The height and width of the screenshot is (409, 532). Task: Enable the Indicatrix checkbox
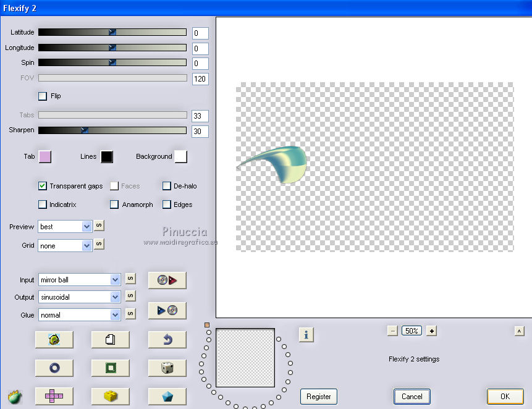[x=43, y=204]
